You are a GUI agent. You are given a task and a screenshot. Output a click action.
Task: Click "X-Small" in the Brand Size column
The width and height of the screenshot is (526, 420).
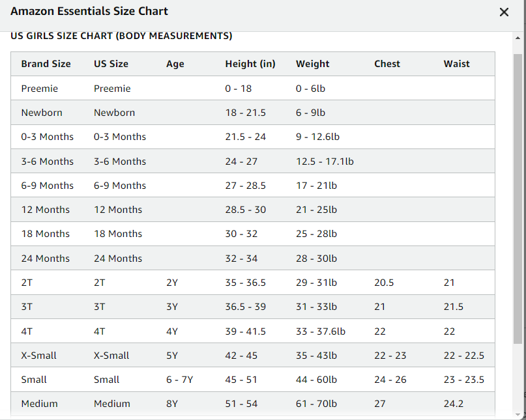[38, 356]
